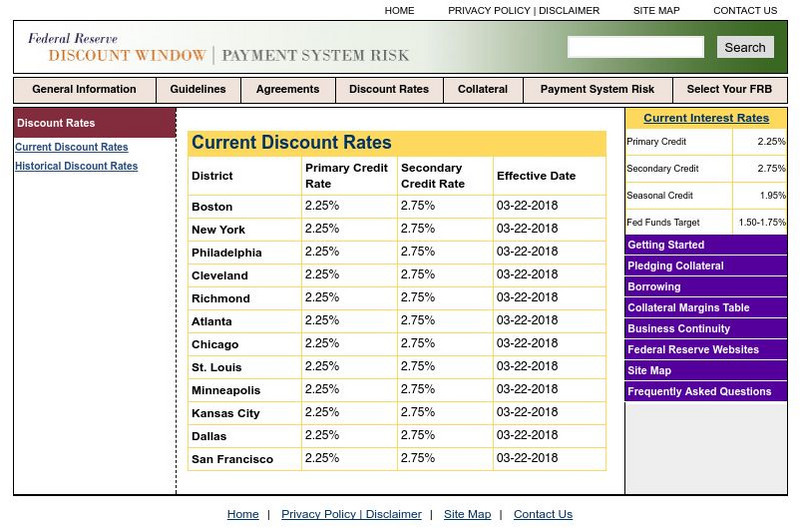Image resolution: width=800 pixels, height=528 pixels.
Task: Open the Discount Rates menu
Action: [389, 90]
